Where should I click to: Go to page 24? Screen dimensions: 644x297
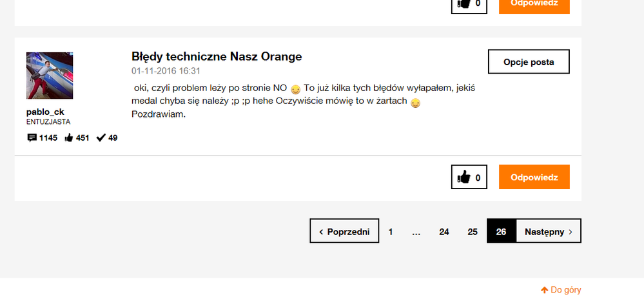click(x=444, y=232)
